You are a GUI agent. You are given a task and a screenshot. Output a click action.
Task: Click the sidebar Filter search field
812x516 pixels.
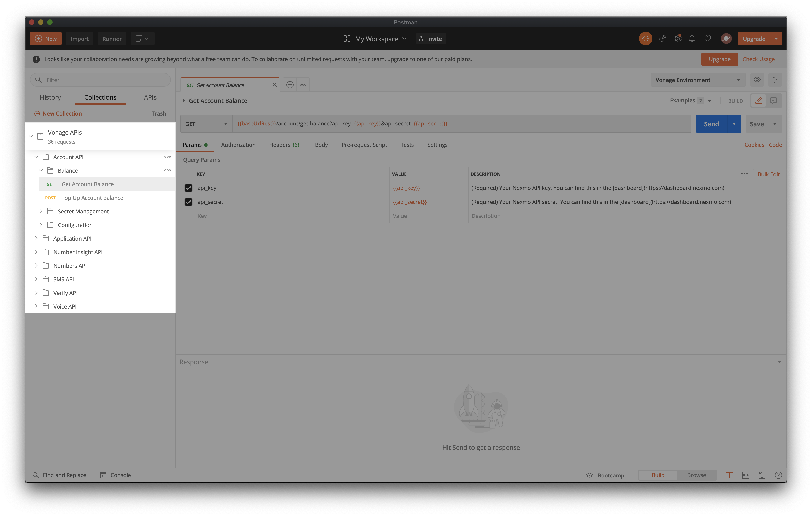(101, 80)
